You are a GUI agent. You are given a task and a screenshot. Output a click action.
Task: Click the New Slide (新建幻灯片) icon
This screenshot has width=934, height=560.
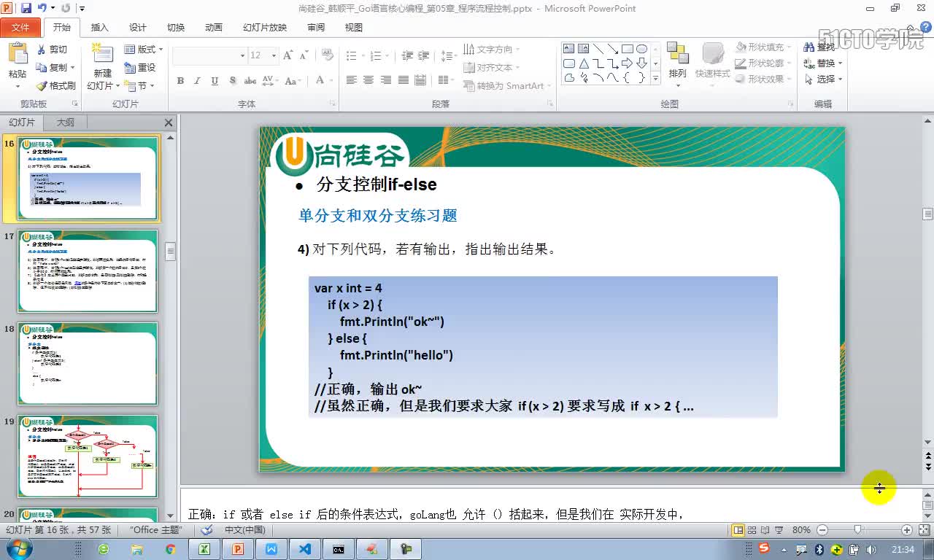point(102,54)
